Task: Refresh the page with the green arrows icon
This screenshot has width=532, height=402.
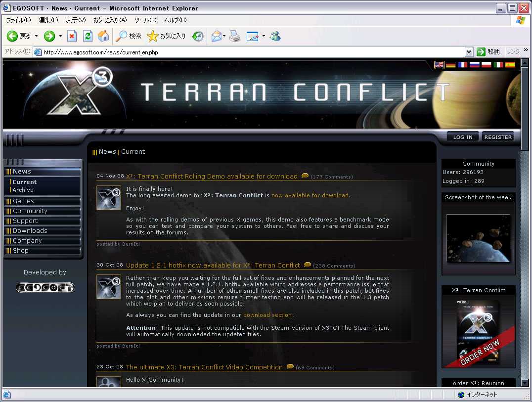Action: click(x=88, y=36)
